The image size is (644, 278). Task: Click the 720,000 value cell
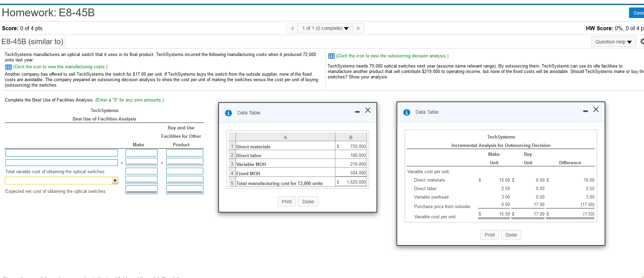tap(351, 146)
